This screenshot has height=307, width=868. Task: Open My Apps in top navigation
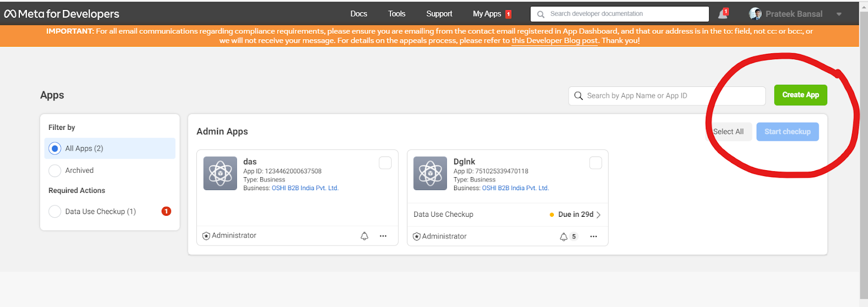coord(487,14)
